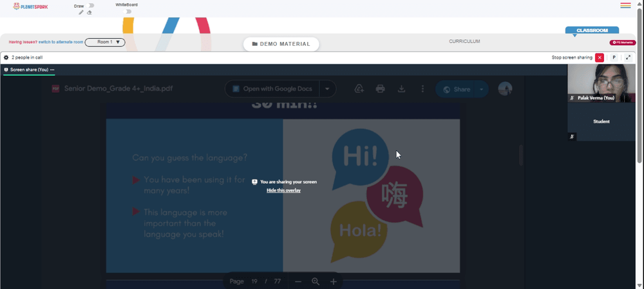The height and width of the screenshot is (289, 644).
Task: Open the Room 1 dropdown
Action: click(x=105, y=42)
